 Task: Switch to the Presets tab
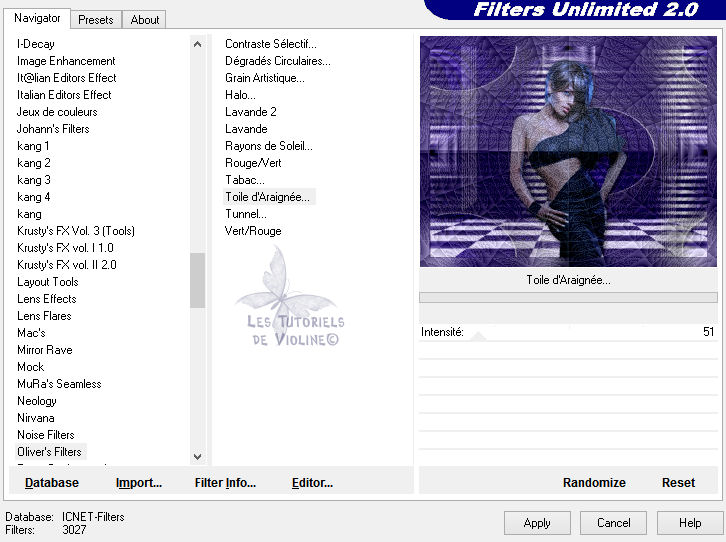[96, 19]
